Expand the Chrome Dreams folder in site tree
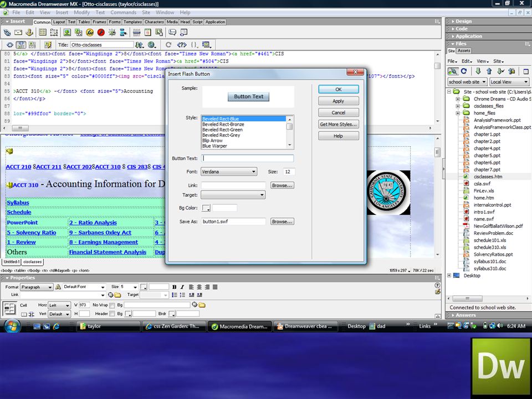Viewport: 532px width, 399px height. pos(458,99)
